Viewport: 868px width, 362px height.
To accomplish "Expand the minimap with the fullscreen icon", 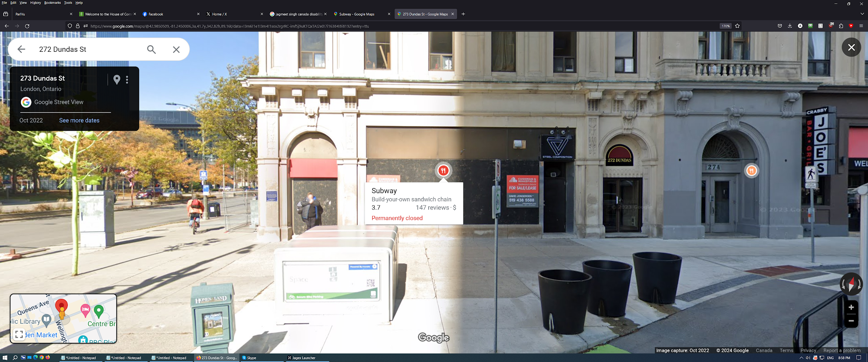I will coord(19,334).
